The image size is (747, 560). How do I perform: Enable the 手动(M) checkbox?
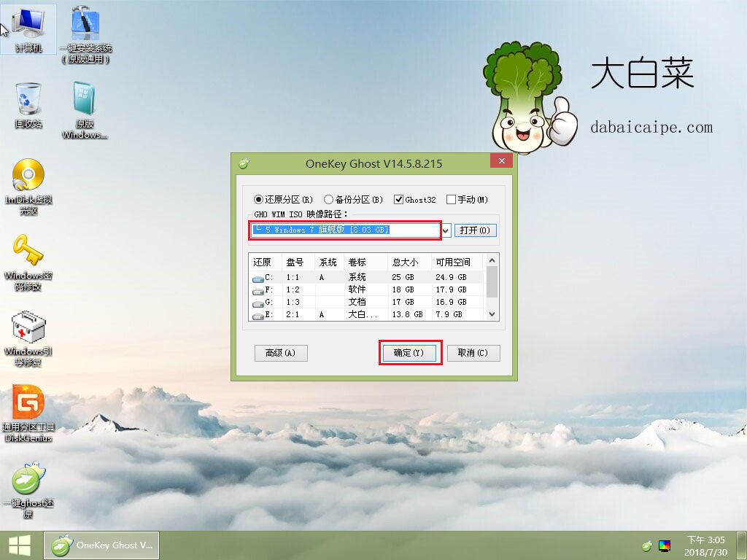point(451,200)
